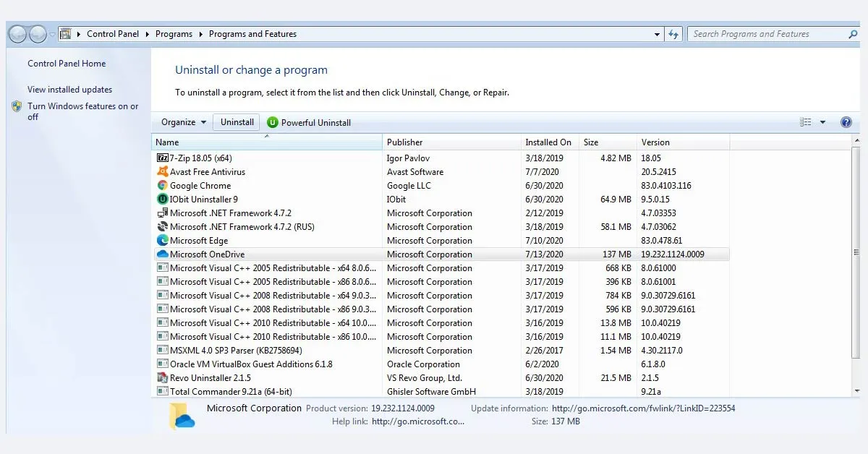Image resolution: width=868 pixels, height=454 pixels.
Task: Select Visual C++ 2008 Redistributable x64 row
Action: pyautogui.click(x=441, y=295)
